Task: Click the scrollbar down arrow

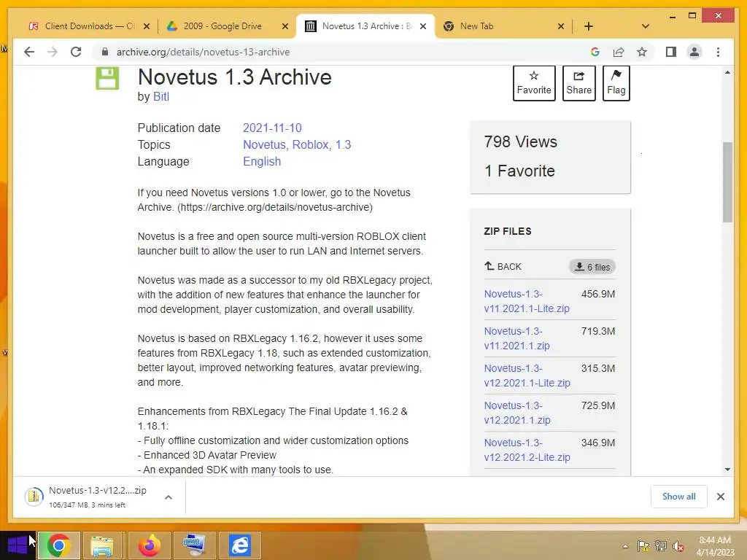Action: click(x=727, y=470)
